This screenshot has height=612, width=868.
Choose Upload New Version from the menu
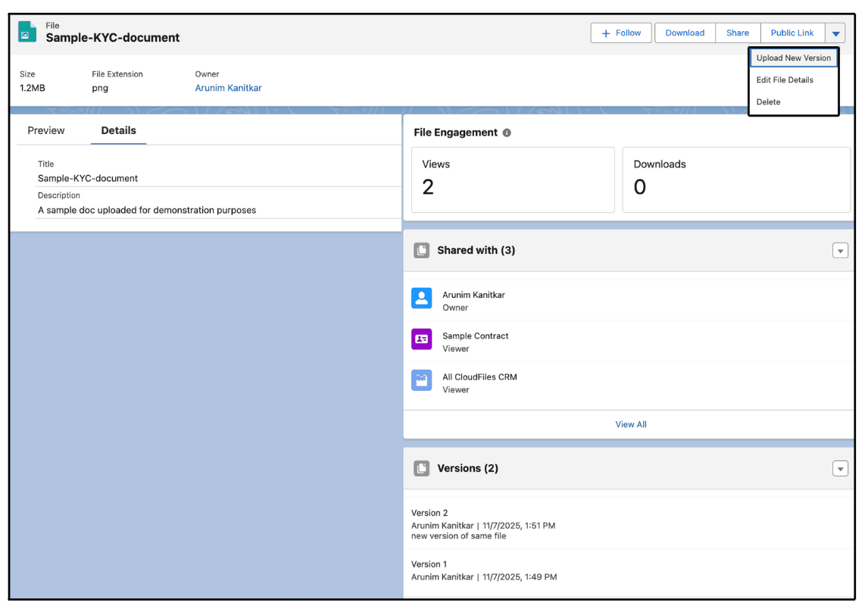click(x=794, y=58)
